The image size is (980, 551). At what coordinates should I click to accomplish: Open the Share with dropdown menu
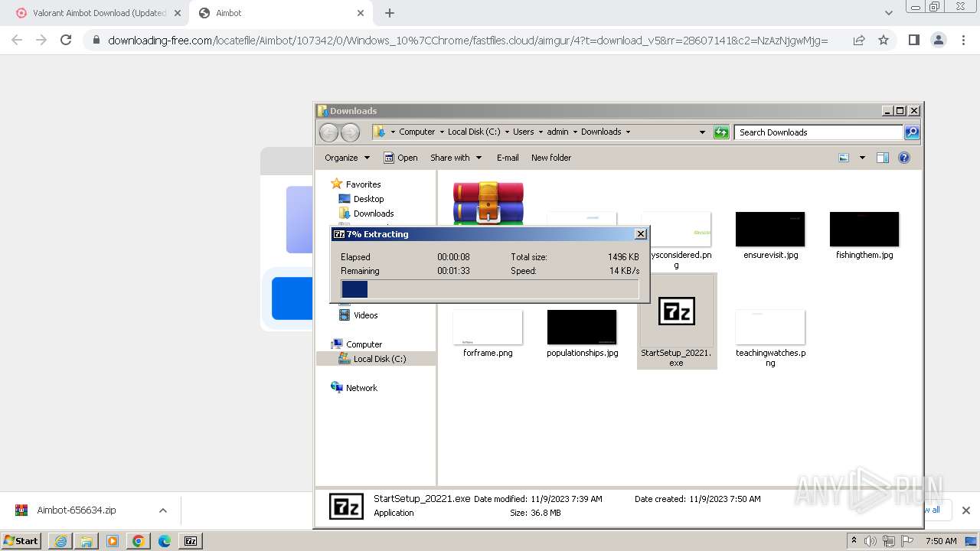456,158
